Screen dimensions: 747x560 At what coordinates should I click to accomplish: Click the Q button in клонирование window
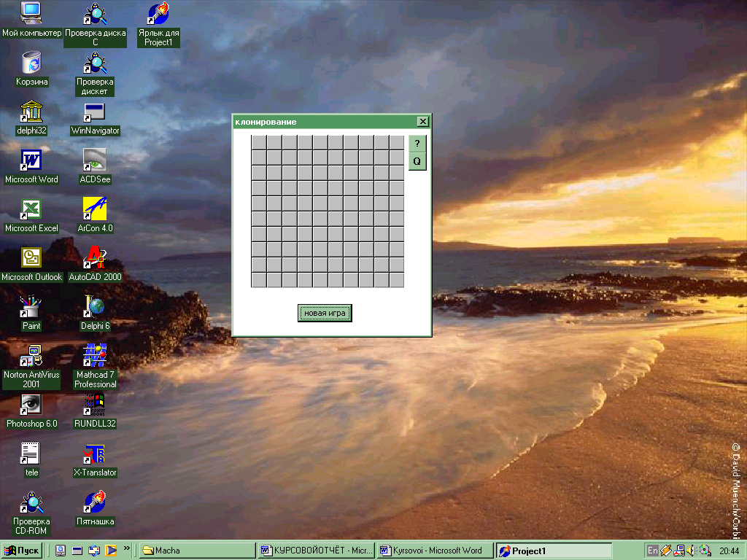(417, 161)
